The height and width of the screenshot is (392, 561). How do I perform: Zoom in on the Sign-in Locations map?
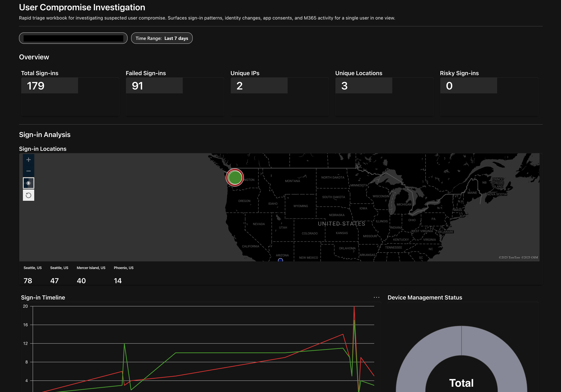pyautogui.click(x=29, y=160)
